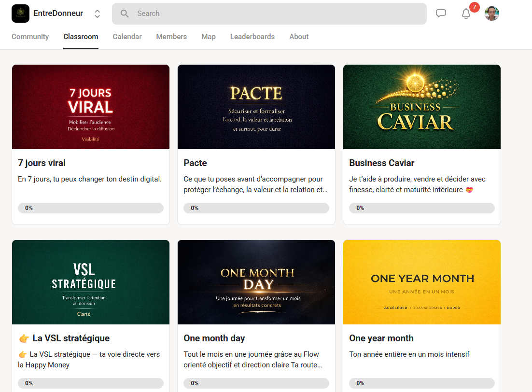Open the Business Caviar course cover
Screen dimensions: 532x392
421,107
